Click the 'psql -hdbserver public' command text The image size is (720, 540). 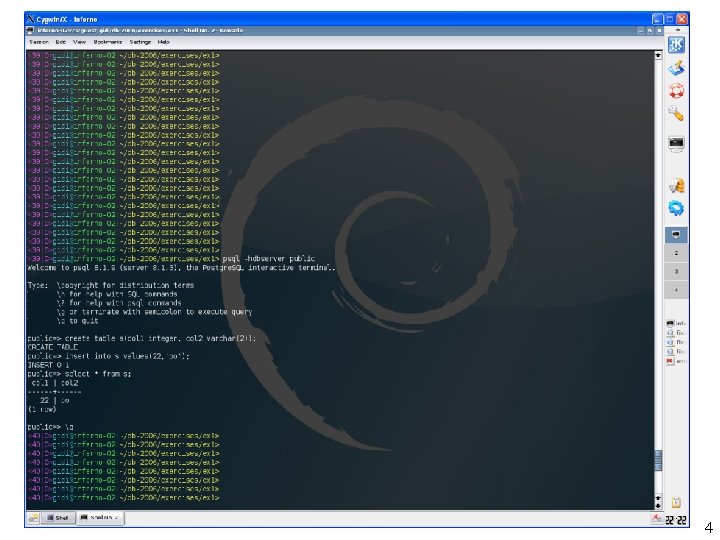269,259
